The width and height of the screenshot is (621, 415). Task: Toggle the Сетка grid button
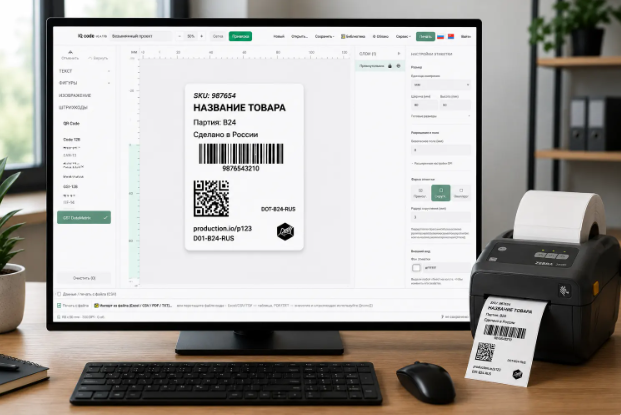(218, 36)
